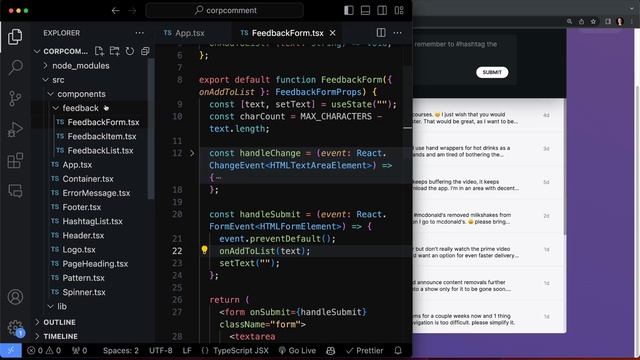Change indentation via Spaces: 2

click(x=120, y=350)
